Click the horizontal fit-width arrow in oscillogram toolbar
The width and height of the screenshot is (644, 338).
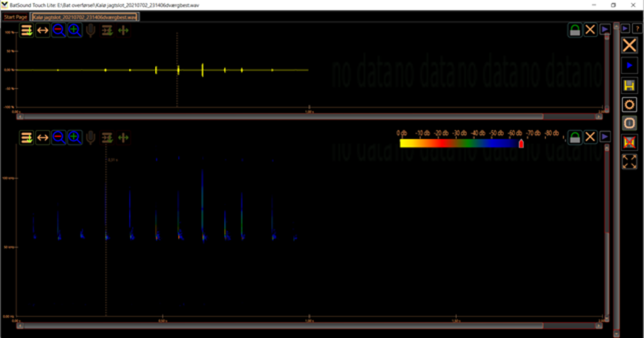pos(43,30)
